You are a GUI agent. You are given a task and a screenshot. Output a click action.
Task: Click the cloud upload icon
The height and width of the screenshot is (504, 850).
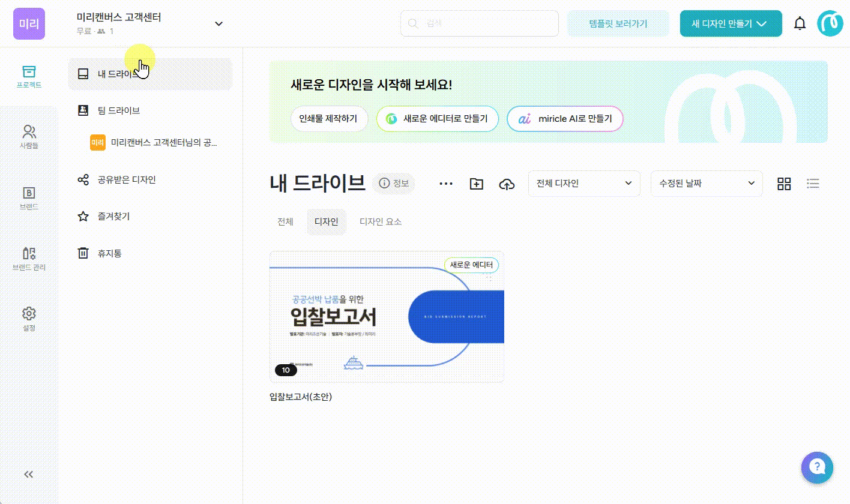[507, 184]
